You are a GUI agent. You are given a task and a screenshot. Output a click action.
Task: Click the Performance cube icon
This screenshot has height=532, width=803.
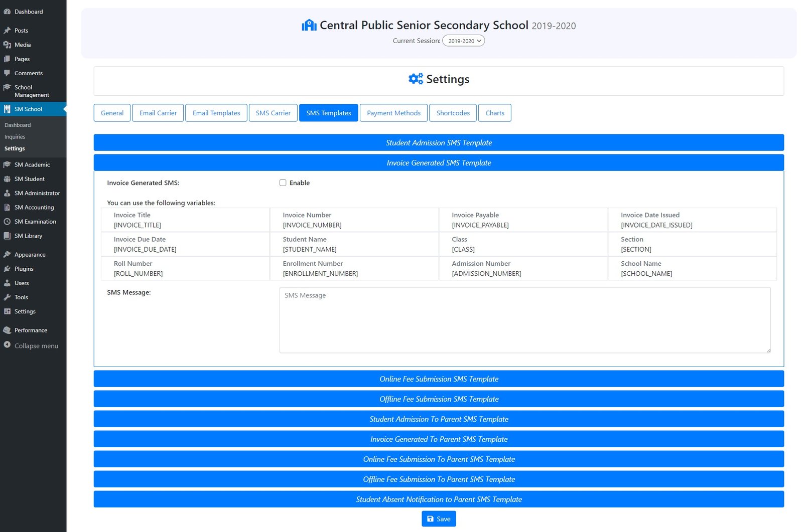pos(7,330)
